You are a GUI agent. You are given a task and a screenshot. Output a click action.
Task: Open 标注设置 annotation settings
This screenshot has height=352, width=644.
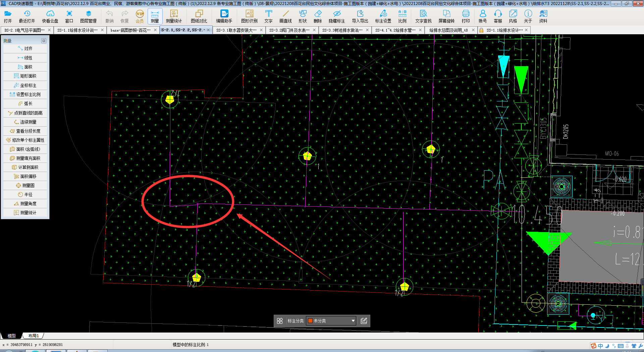tap(383, 16)
